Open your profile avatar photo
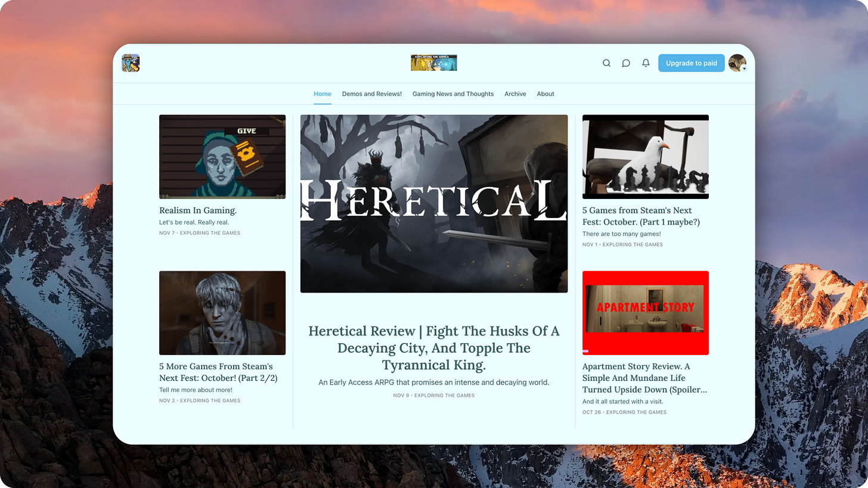The height and width of the screenshot is (488, 868). [737, 63]
